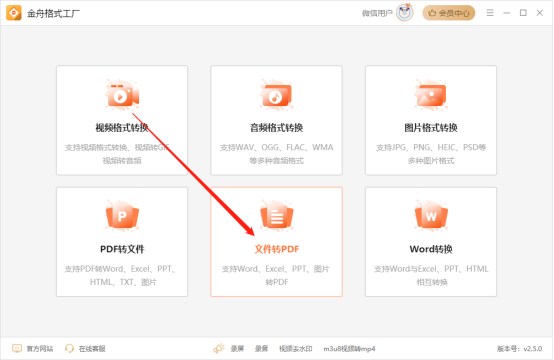This screenshot has height=360, width=554.
Task: Open the 视频去水印 watermark remover link
Action: 296,349
